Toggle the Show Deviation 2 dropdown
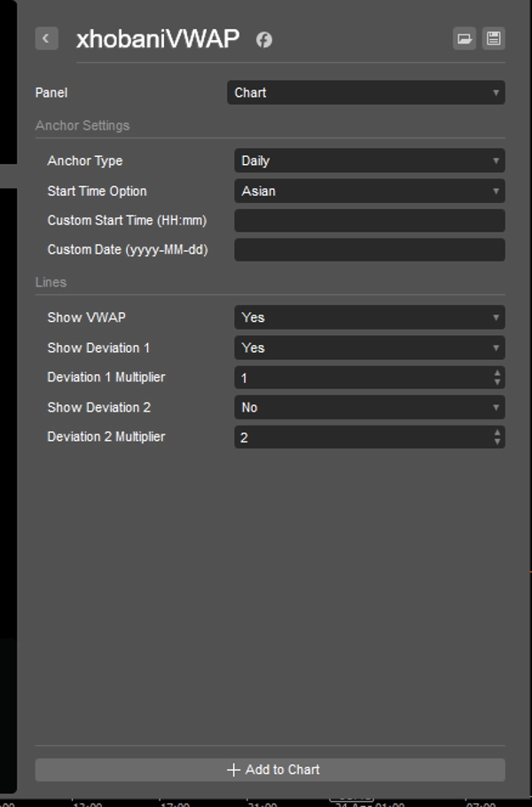 coord(369,407)
